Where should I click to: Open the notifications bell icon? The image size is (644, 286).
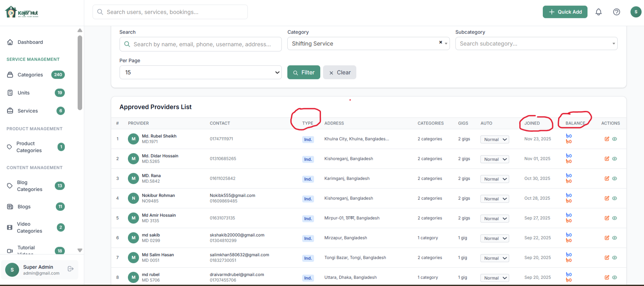coord(599,12)
